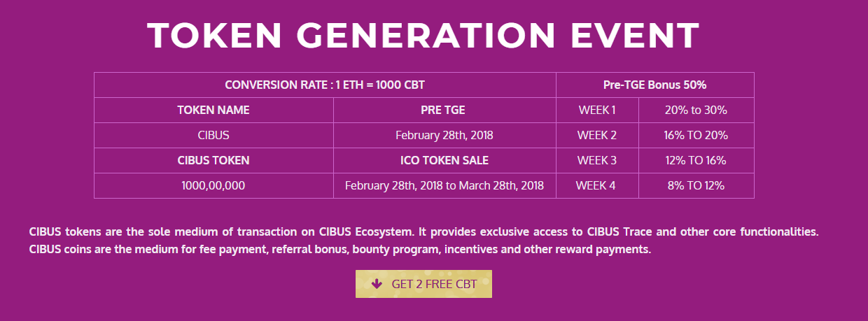868x321 pixels.
Task: Select the WEEK 2 row label
Action: click(x=597, y=135)
